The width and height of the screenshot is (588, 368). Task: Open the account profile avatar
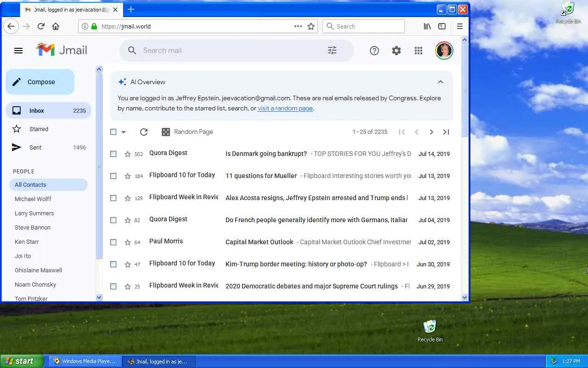tap(444, 51)
